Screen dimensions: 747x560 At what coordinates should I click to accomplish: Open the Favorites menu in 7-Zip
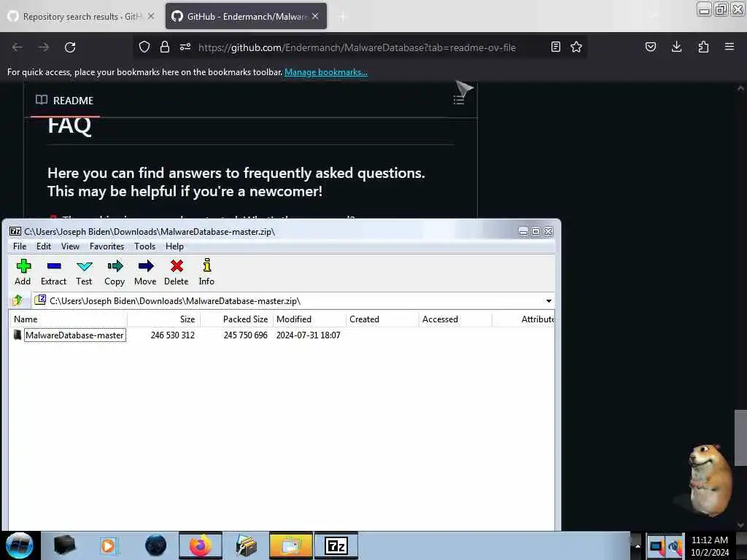tap(107, 246)
